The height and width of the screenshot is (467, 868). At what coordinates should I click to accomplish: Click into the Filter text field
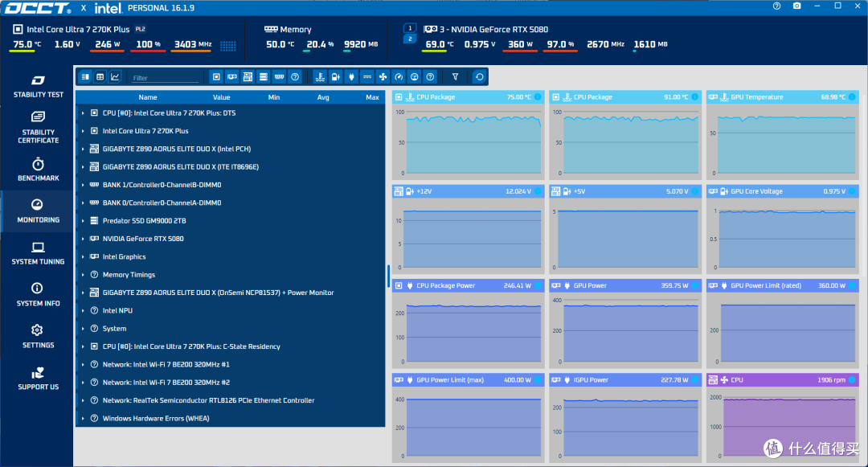click(165, 77)
